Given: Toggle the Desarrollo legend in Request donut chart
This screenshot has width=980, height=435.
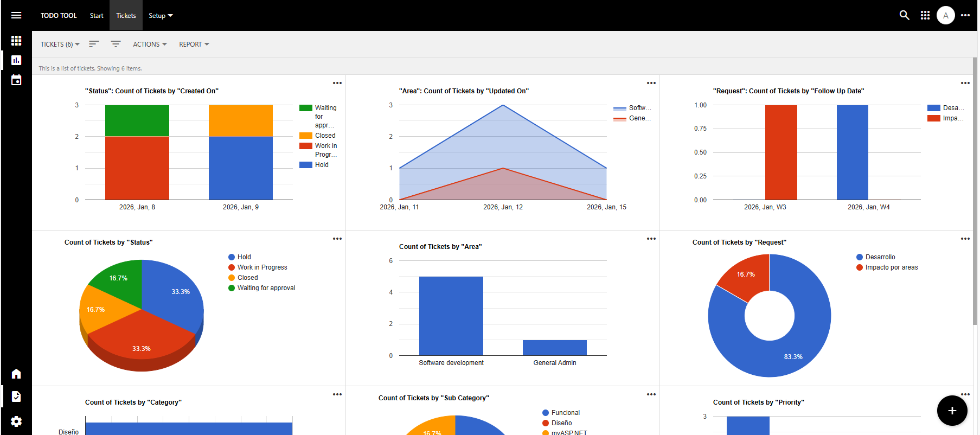Looking at the screenshot, I should click(880, 257).
